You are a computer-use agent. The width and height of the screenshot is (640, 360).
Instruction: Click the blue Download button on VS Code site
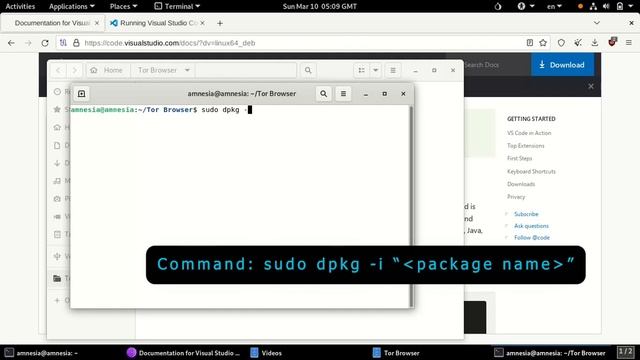562,64
